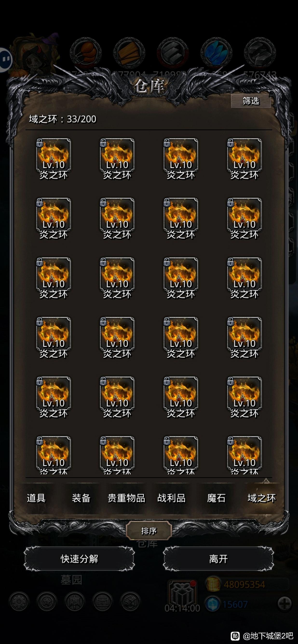Switch to the 装备 tab

pos(81,498)
